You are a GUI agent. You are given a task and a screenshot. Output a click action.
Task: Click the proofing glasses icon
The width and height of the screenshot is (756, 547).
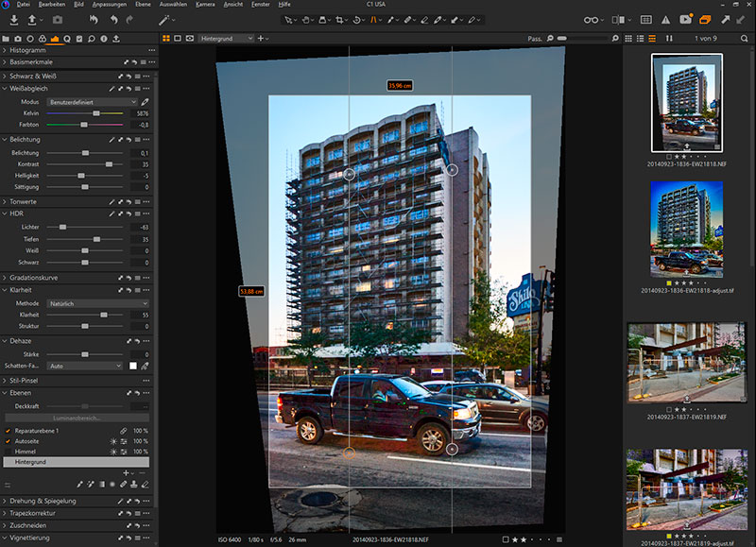point(591,20)
